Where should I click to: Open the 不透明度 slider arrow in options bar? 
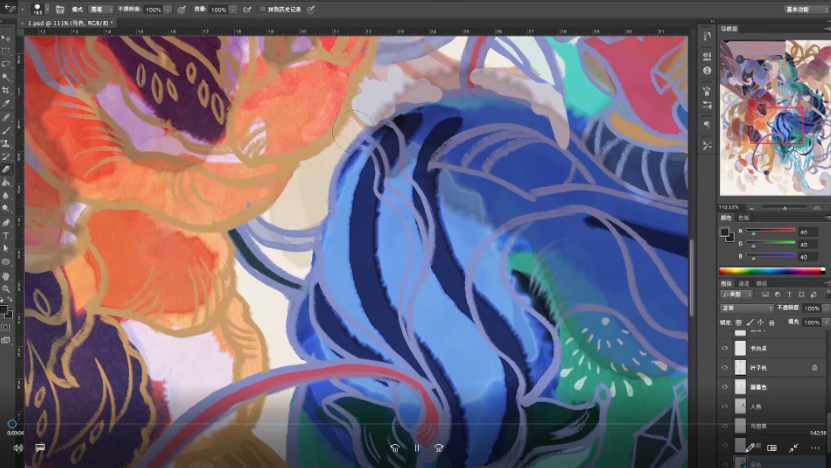167,10
